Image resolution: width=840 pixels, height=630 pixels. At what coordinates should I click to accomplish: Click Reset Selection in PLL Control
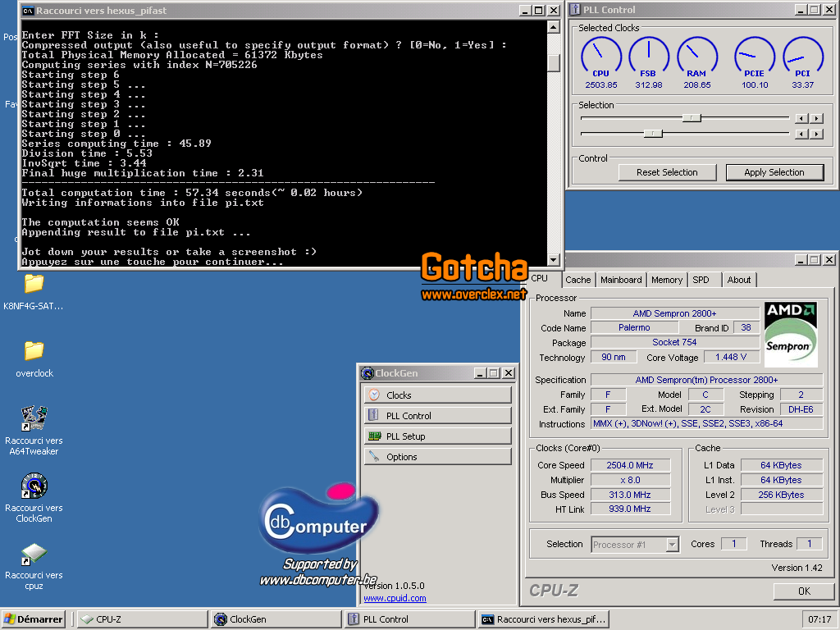[667, 172]
